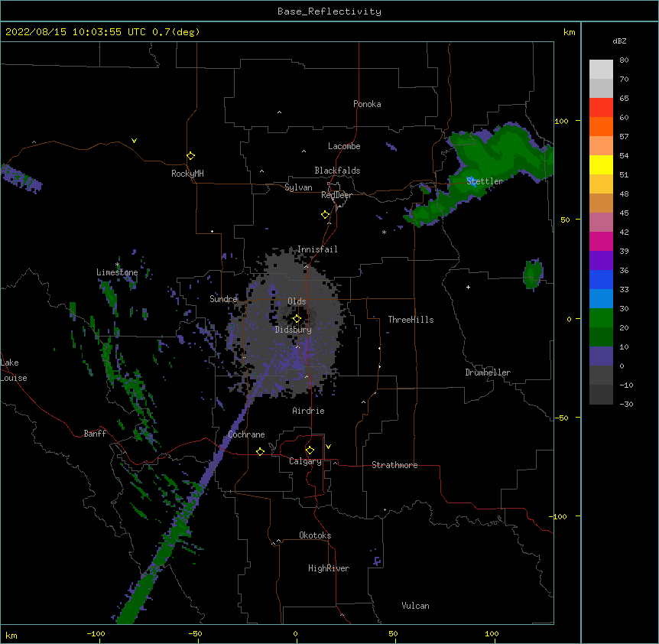
Task: Click the Okotoks town label
Action: (315, 535)
